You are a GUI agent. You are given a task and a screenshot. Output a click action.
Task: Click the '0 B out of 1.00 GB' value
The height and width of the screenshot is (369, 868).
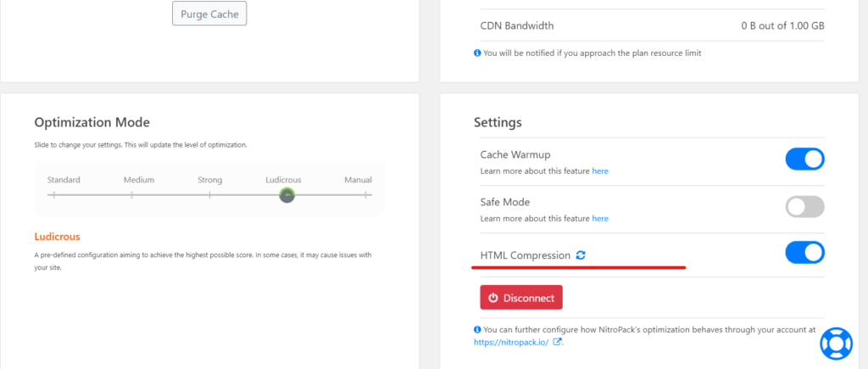pyautogui.click(x=782, y=25)
